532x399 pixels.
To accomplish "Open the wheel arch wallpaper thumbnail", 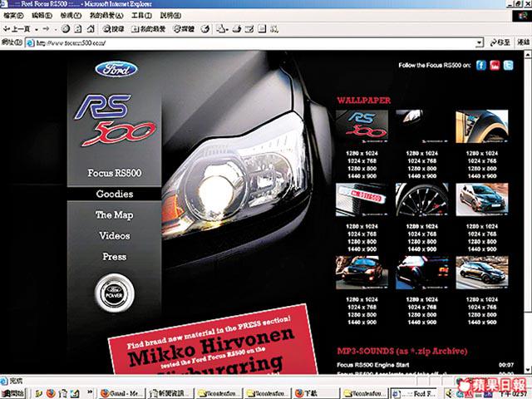I will pos(482,126).
